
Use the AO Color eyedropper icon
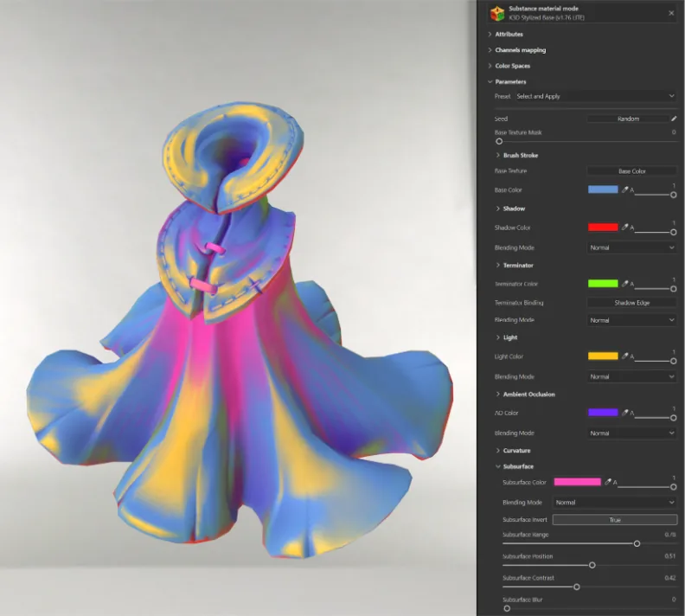coord(625,413)
